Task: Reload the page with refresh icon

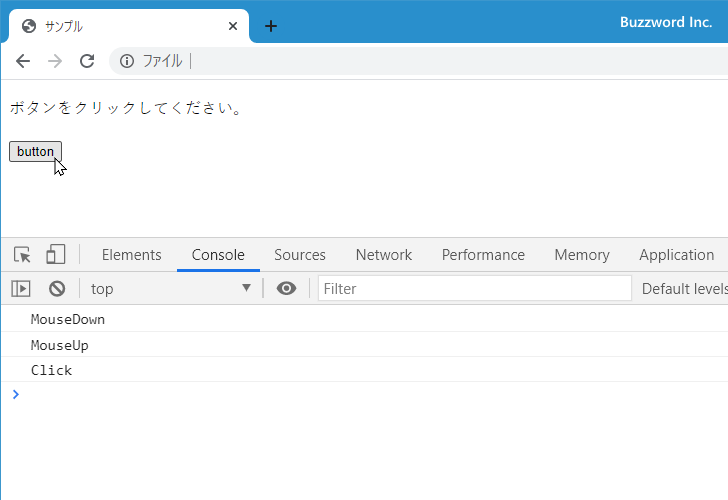Action: click(87, 61)
